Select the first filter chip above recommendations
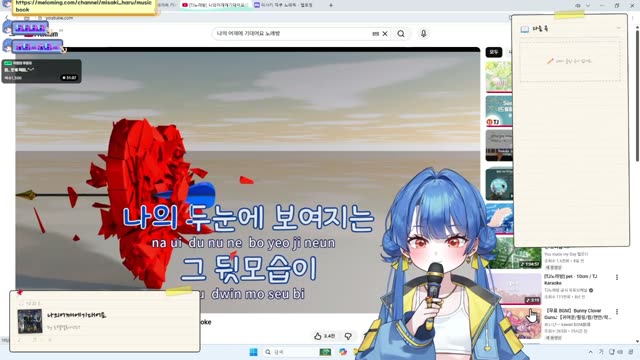Image resolution: width=640 pixels, height=360 pixels. 493,52
